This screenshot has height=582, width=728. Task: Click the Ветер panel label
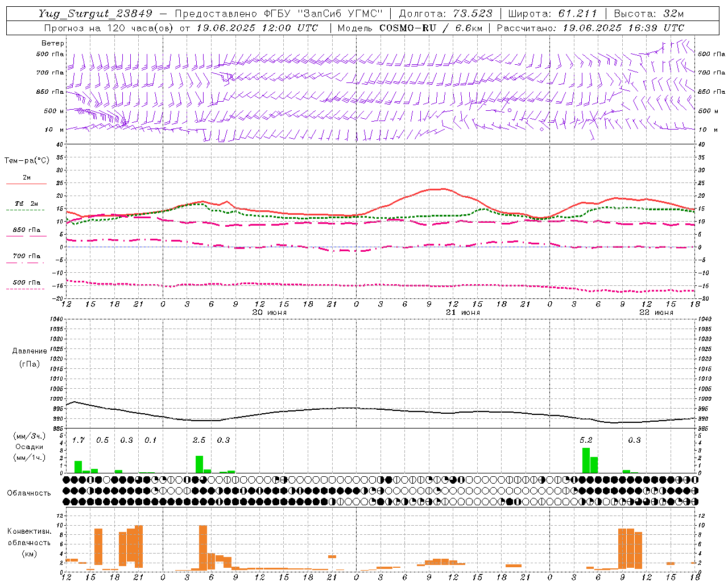pyautogui.click(x=53, y=43)
